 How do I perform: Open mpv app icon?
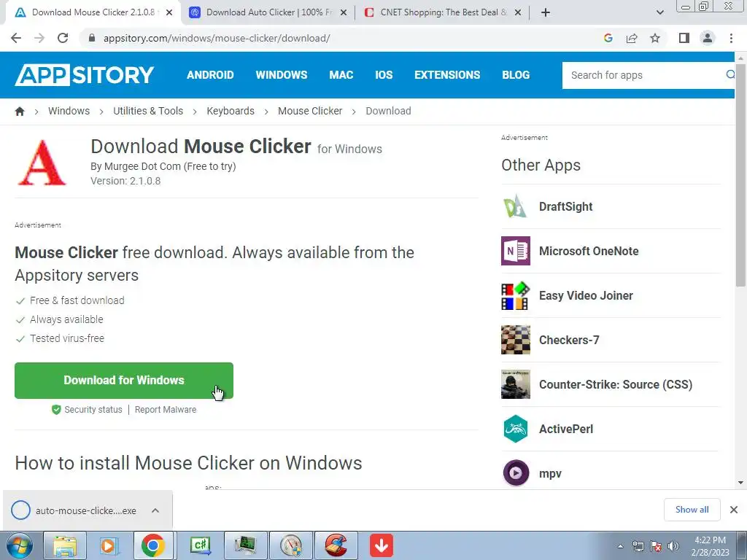click(516, 472)
